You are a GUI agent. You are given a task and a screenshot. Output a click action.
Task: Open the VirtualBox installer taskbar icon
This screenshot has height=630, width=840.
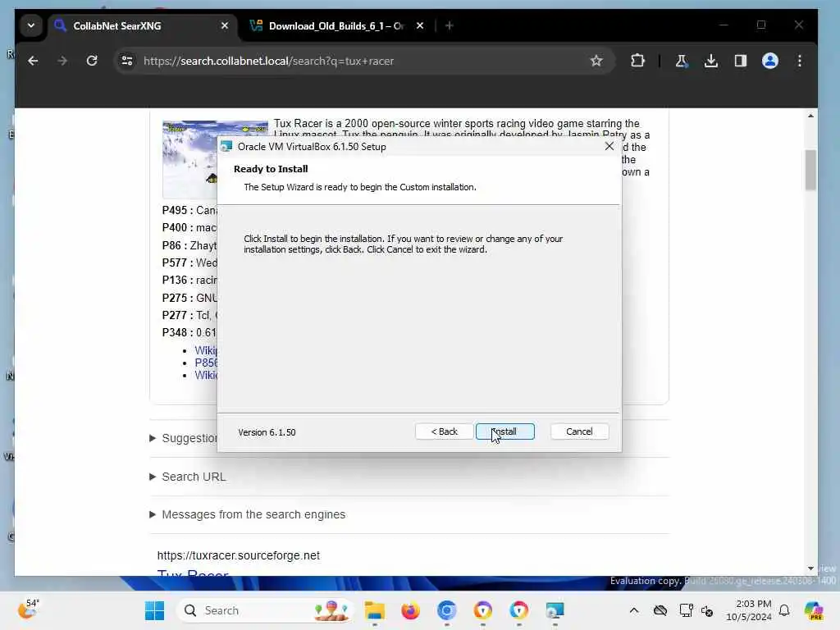pos(555,610)
